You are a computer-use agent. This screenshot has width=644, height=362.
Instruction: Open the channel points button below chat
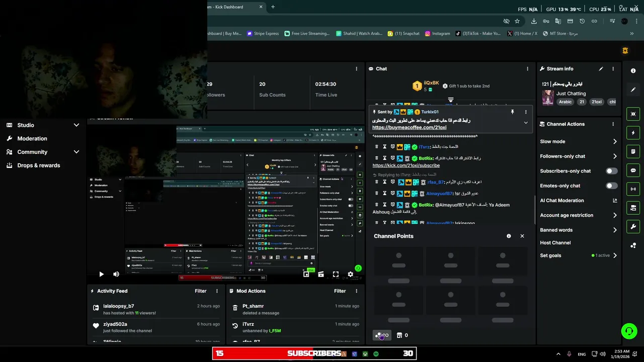382,335
